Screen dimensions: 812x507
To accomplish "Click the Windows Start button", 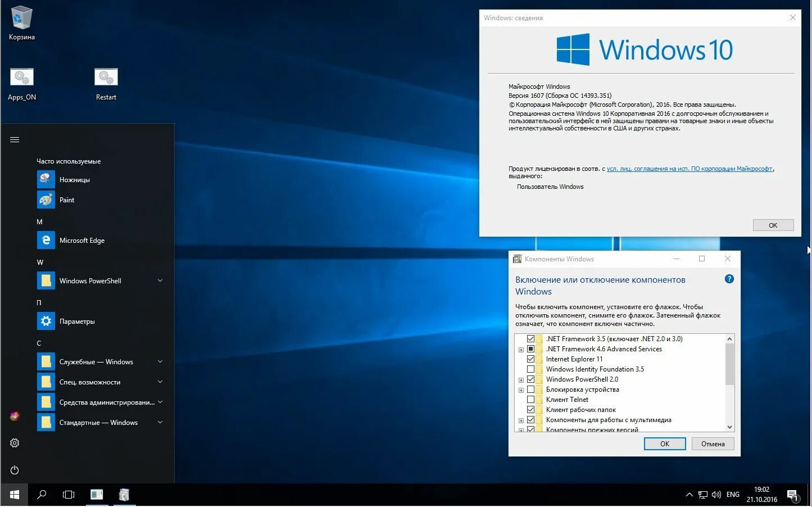I will 14,495.
